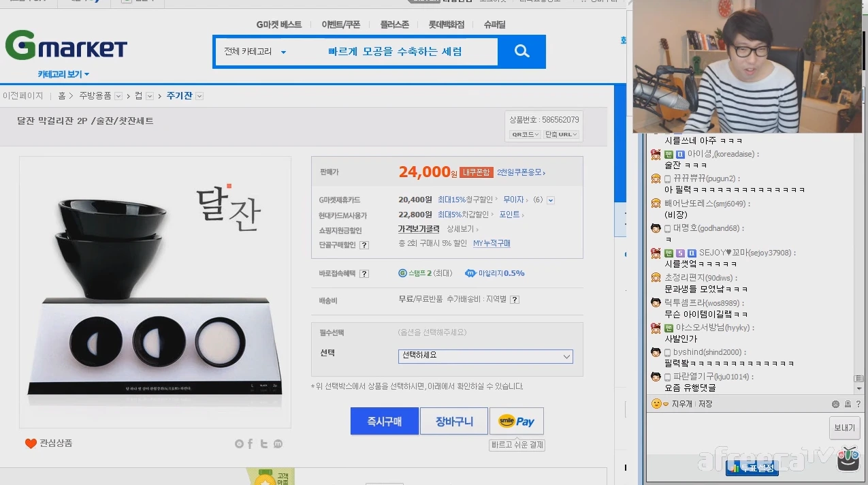Screen dimensions: 868x485
Task: Click the Gmarket logo
Action: 66,46
